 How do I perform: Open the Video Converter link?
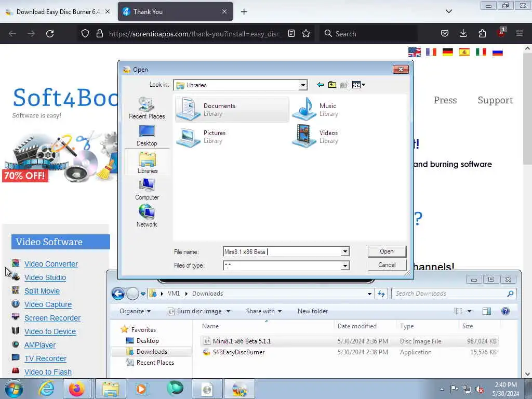pyautogui.click(x=51, y=264)
